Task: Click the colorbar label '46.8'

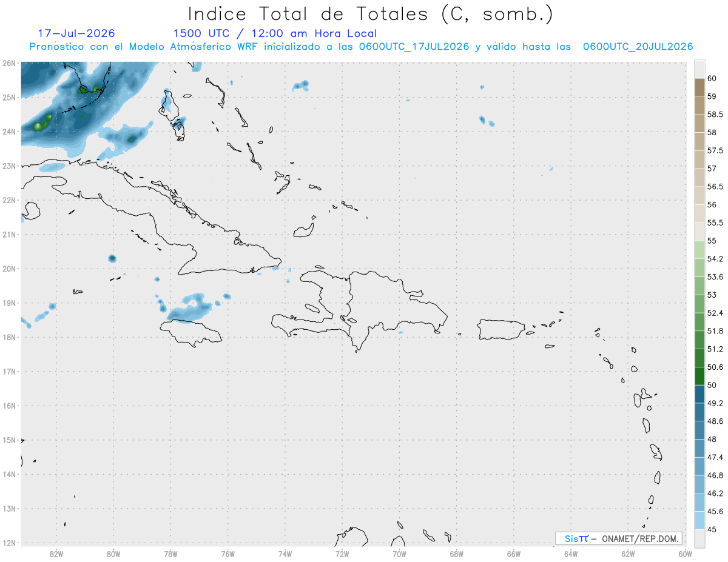Action: tap(715, 475)
